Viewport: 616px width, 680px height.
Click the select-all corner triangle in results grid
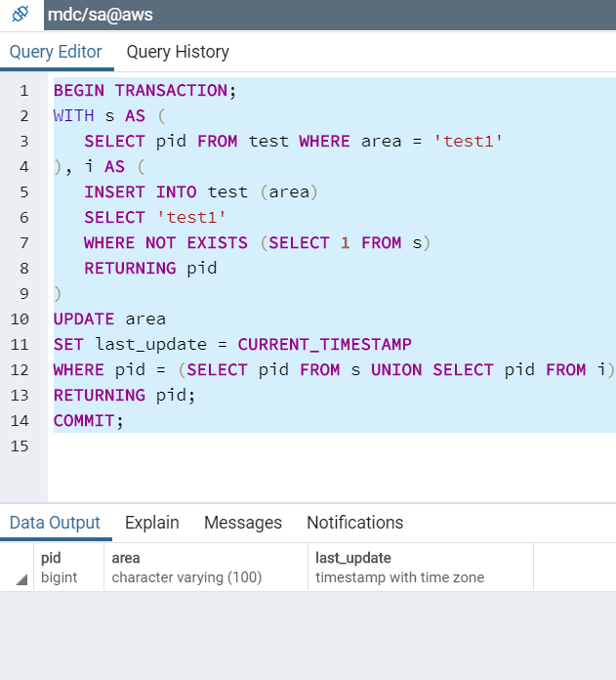tap(21, 579)
